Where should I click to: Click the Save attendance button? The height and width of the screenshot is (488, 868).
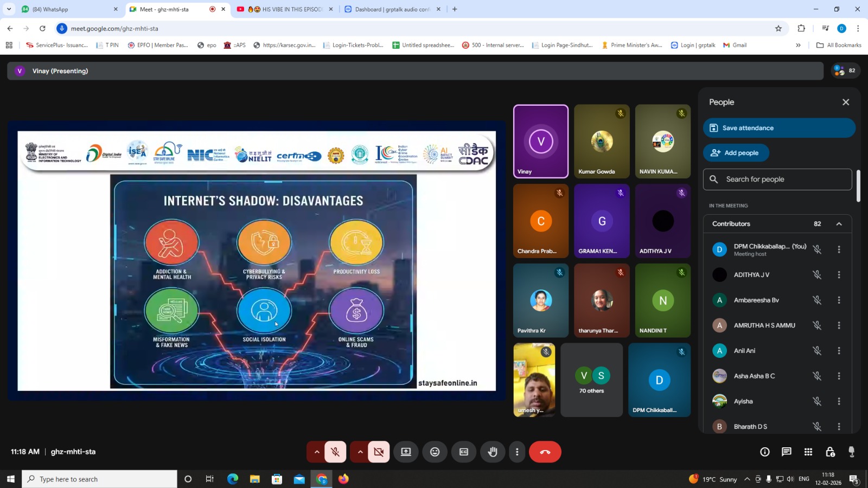click(778, 128)
